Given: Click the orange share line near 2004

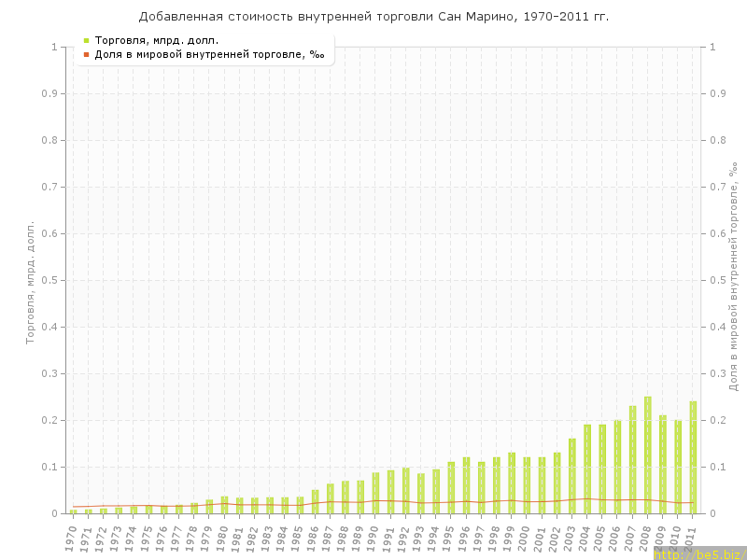Looking at the screenshot, I should [586, 498].
